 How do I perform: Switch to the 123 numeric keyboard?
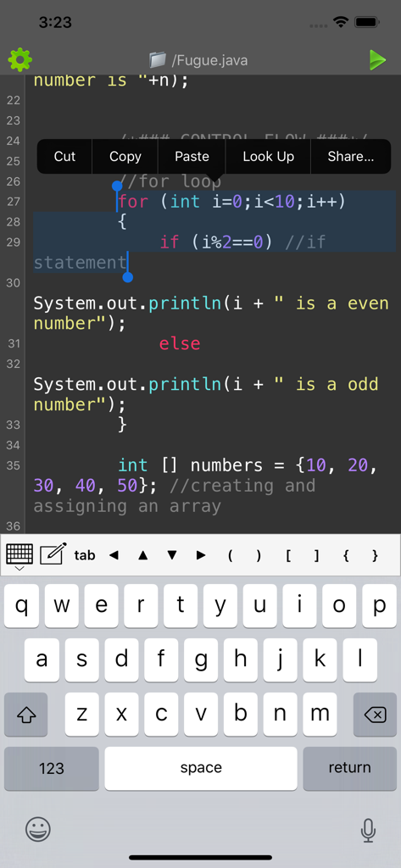(x=52, y=768)
